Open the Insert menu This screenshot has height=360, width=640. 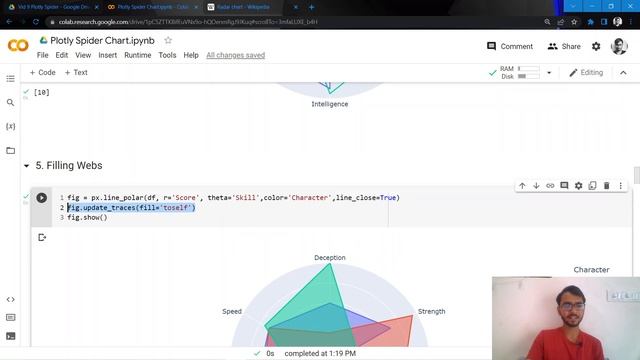(107, 55)
